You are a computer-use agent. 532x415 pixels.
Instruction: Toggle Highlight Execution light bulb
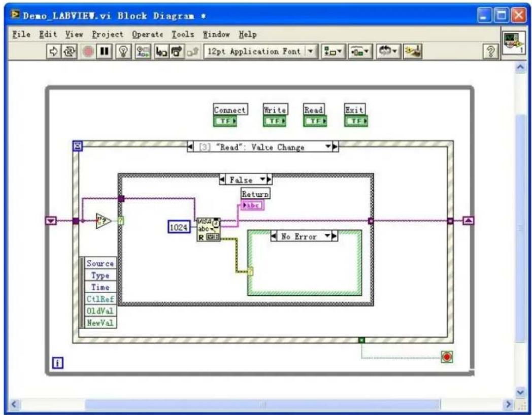123,52
